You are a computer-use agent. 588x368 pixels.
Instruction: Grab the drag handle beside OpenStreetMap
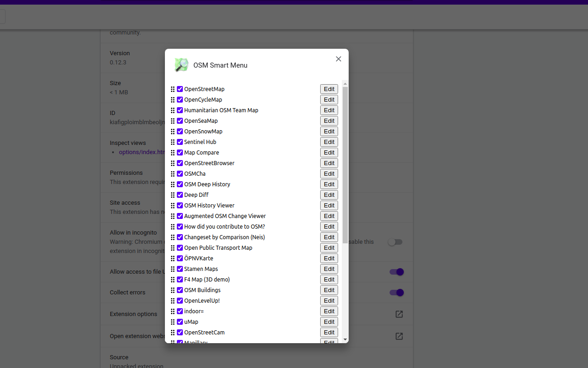point(173,89)
